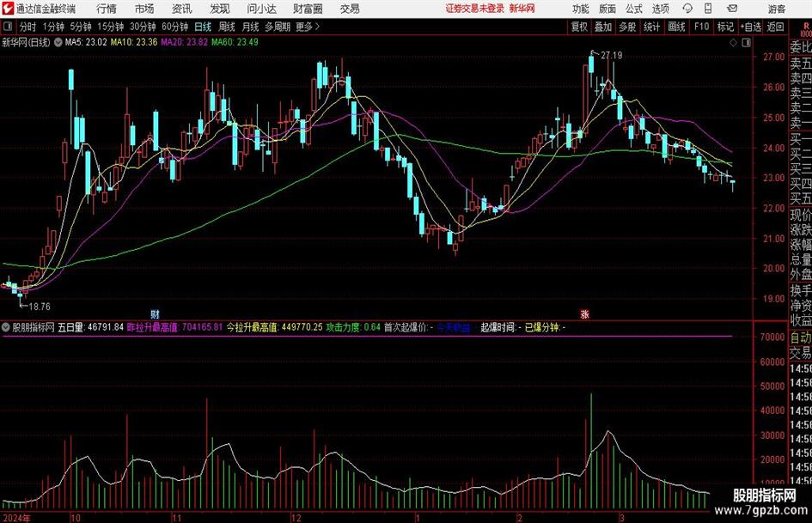The height and width of the screenshot is (523, 812).
Task: Click the 涨 marker on the chart
Action: (584, 314)
